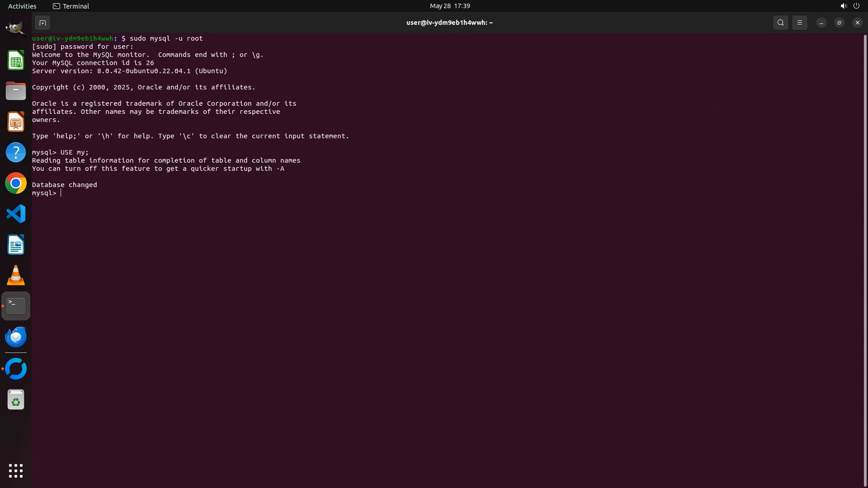Show Applications grid button
Screen dimensions: 868x488
tap(16, 471)
